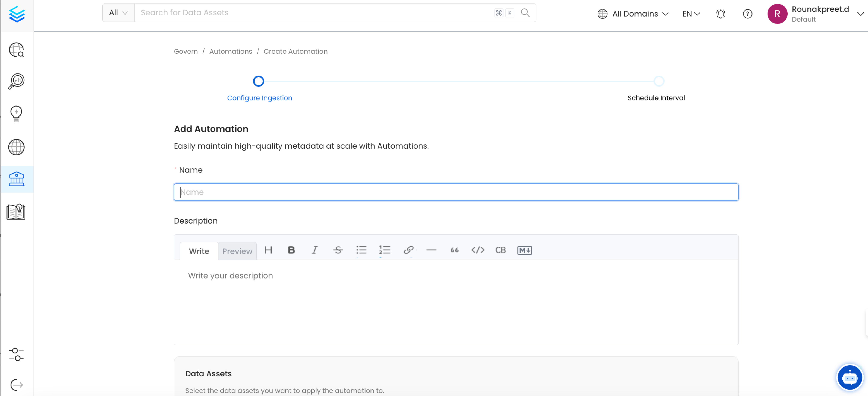Click the insert link icon
The width and height of the screenshot is (868, 396).
click(x=408, y=250)
